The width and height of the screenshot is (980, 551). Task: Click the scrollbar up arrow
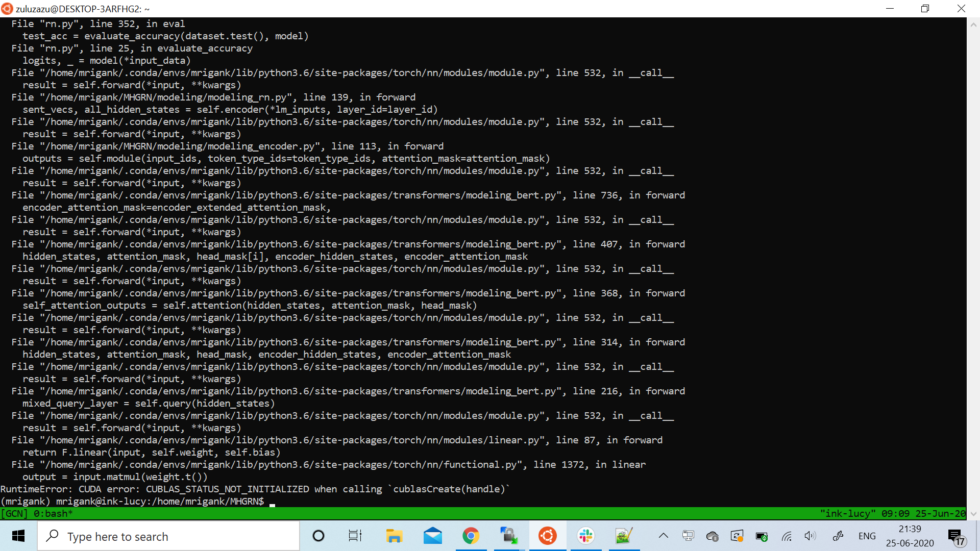[x=973, y=24]
